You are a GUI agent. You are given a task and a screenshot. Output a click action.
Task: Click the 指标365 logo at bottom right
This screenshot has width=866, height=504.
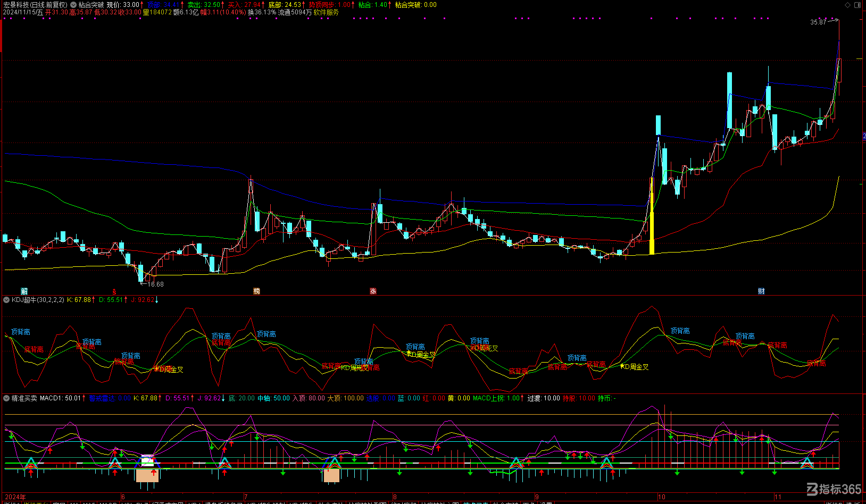(x=834, y=489)
